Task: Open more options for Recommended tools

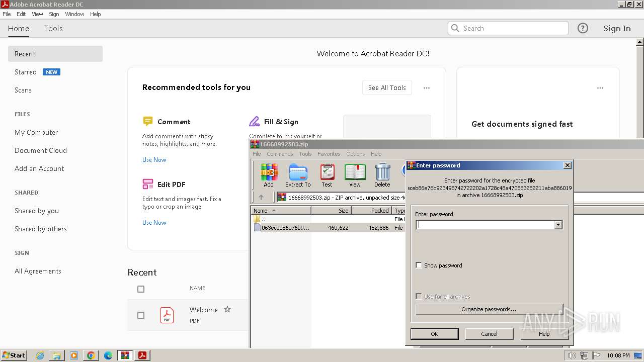Action: 427,88
